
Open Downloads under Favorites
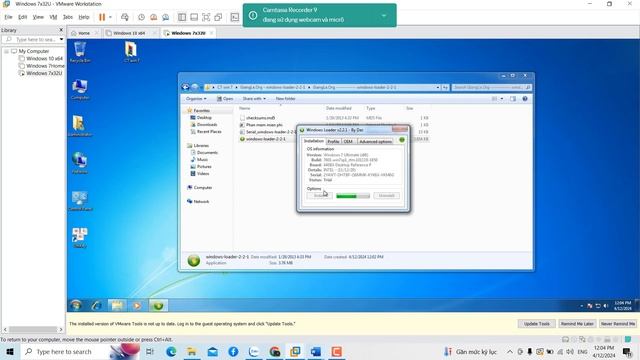click(x=204, y=124)
